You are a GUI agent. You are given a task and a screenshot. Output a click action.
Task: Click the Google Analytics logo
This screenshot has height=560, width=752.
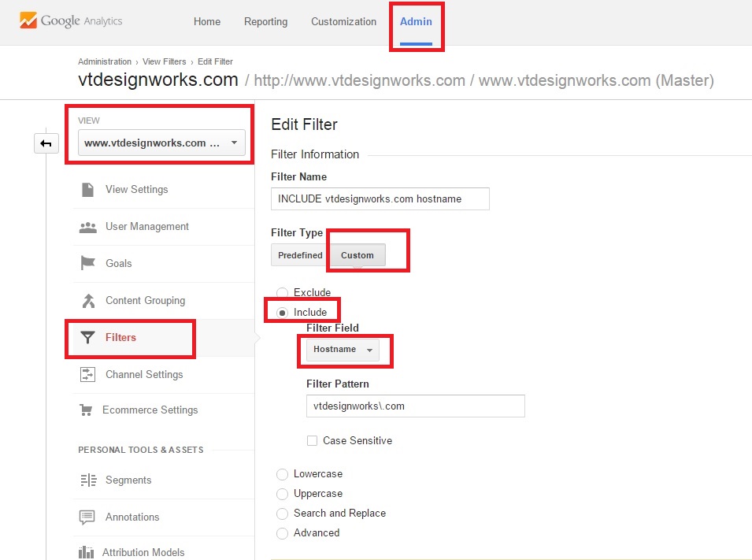click(71, 20)
